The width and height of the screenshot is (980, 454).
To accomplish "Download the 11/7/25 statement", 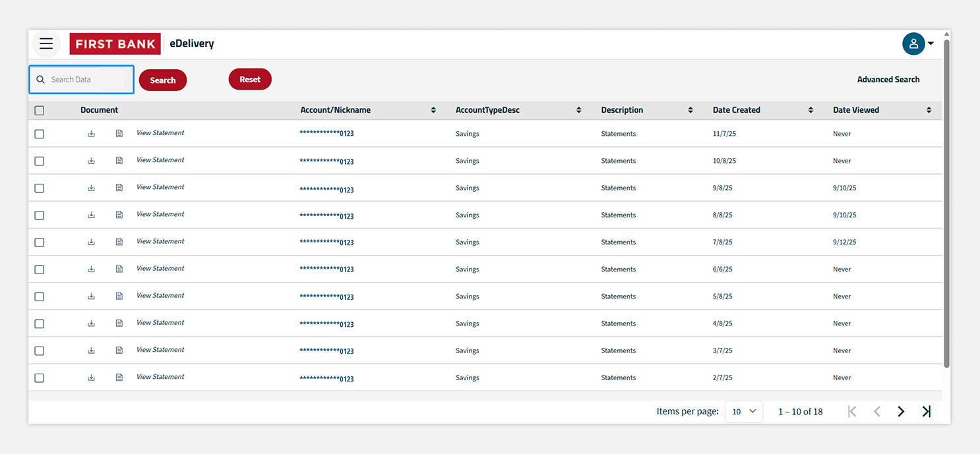I will coord(92,134).
